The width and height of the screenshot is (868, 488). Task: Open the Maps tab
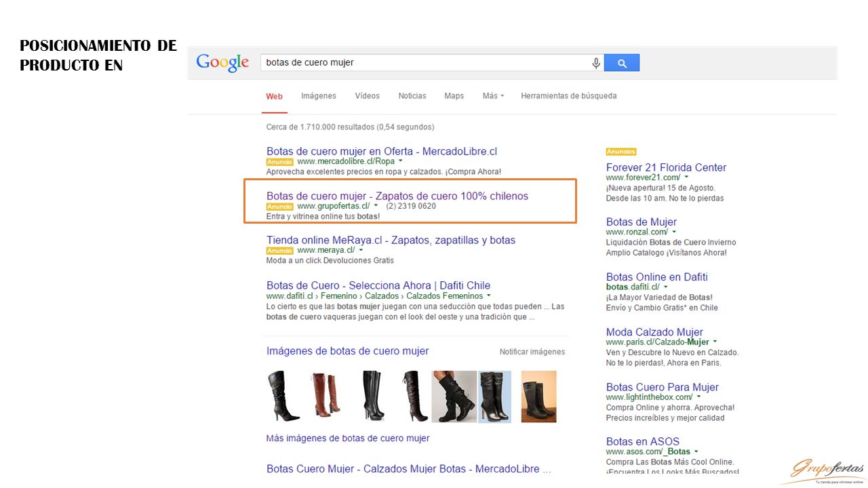454,96
